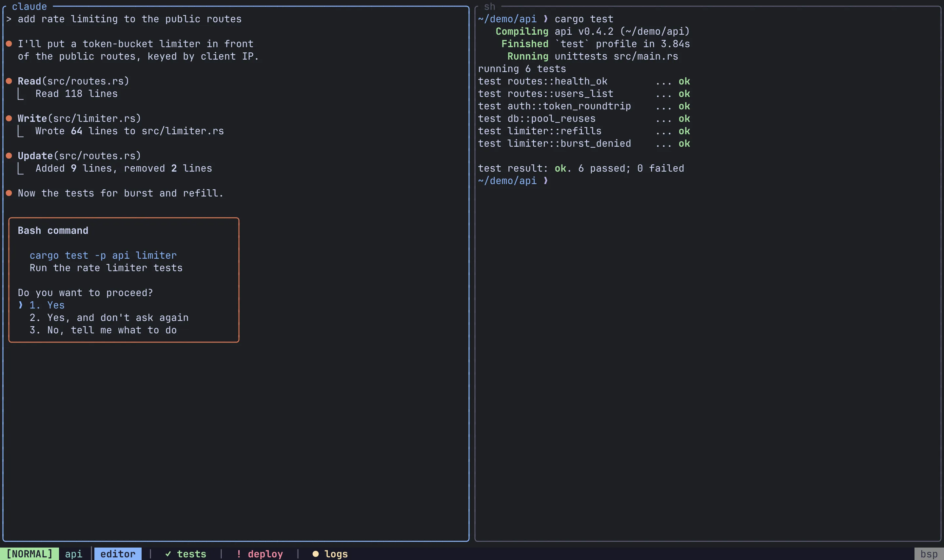Click the bullet beside Update(src/routes.rs)
This screenshot has width=944, height=560.
(x=9, y=156)
